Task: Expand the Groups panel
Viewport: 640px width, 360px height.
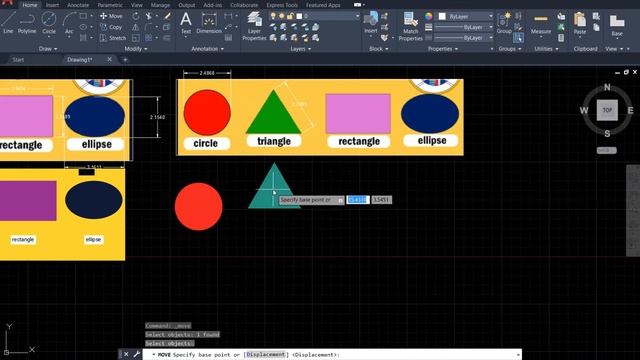Action: pos(510,49)
